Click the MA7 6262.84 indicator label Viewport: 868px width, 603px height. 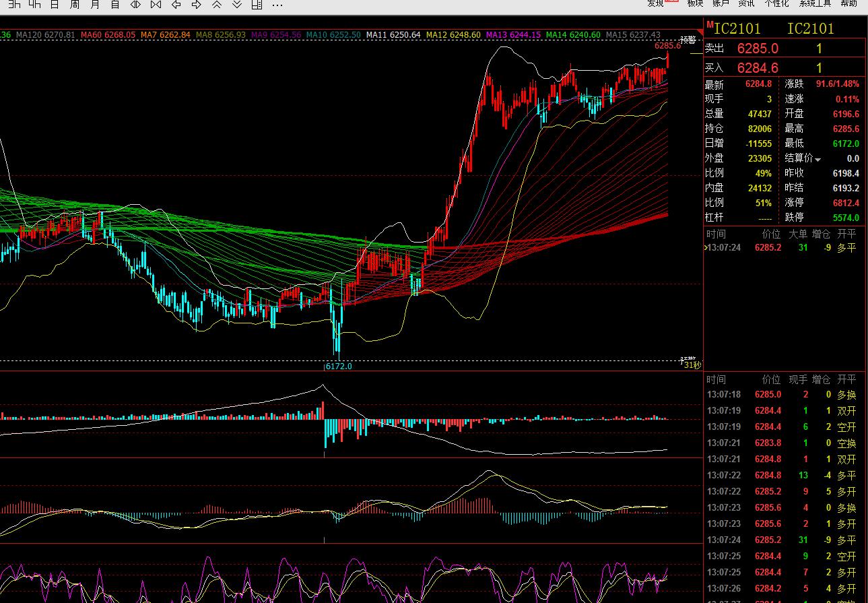point(166,34)
